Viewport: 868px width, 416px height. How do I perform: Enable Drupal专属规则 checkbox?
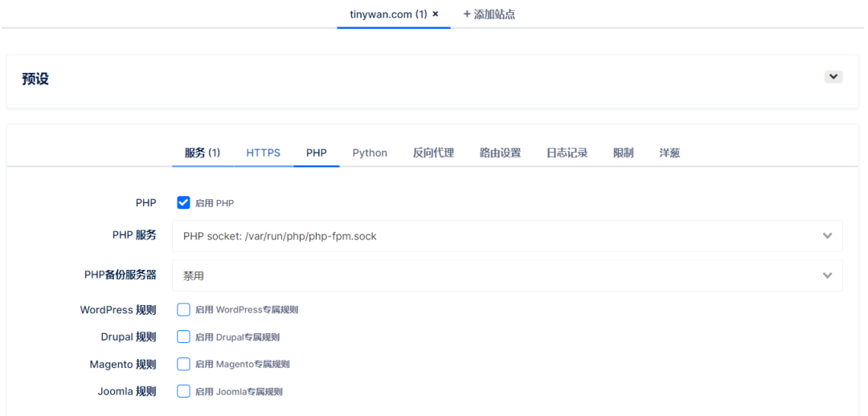(x=183, y=336)
